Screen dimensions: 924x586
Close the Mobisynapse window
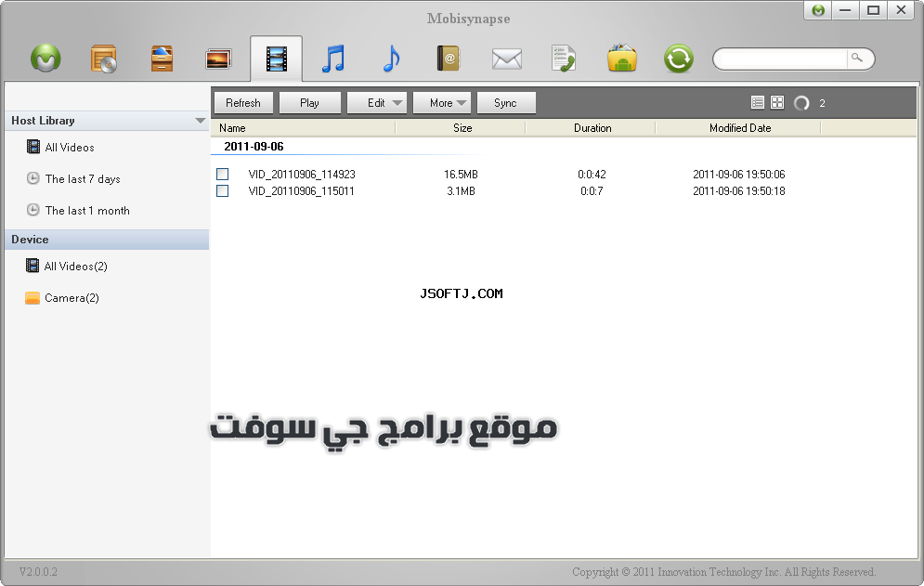coord(901,10)
